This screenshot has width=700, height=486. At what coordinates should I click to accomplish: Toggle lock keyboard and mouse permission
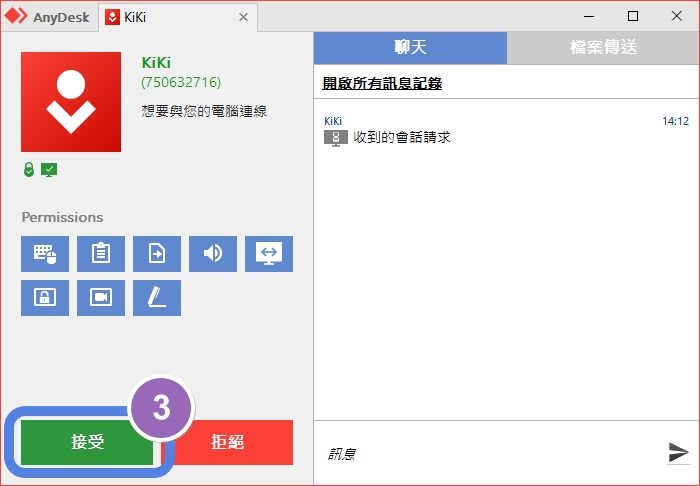(45, 298)
